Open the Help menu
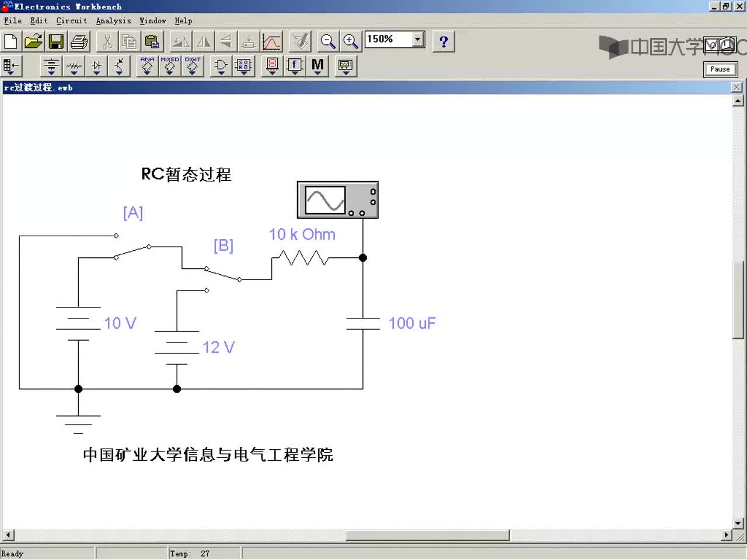This screenshot has height=560, width=747. [183, 20]
